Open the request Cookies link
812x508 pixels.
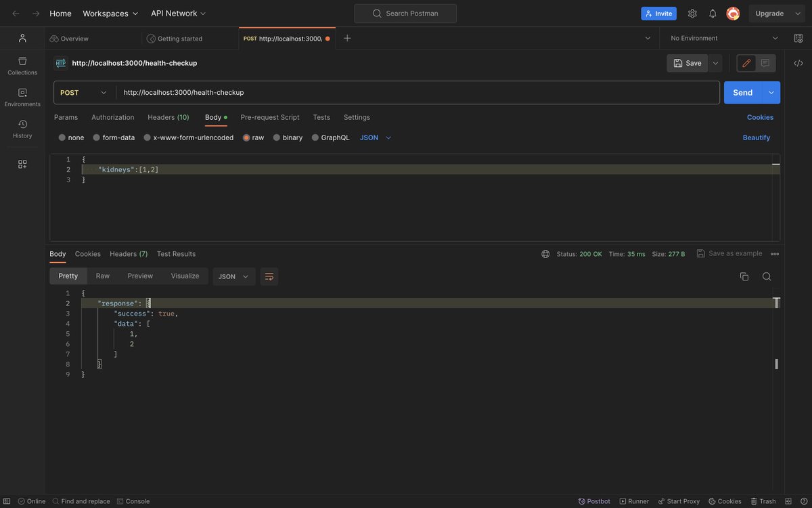(760, 117)
